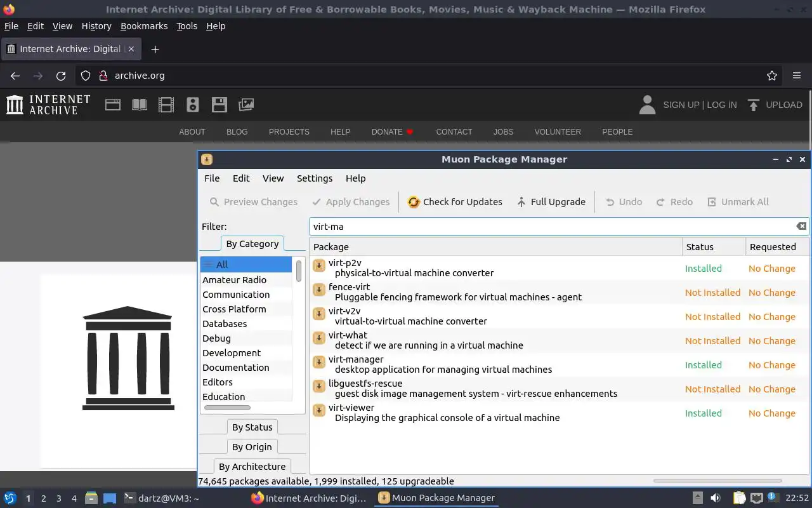
Task: Bookmark page with the star icon
Action: (772, 76)
